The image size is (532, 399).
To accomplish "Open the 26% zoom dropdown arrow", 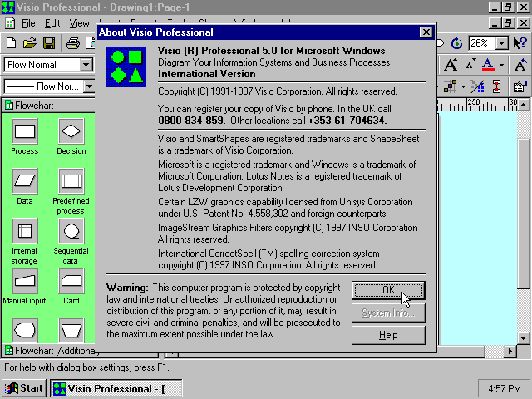I will [501, 43].
